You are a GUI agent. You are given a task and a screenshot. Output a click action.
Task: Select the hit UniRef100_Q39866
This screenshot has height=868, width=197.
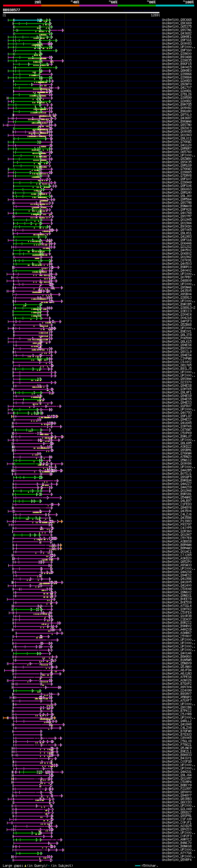tap(177, 74)
